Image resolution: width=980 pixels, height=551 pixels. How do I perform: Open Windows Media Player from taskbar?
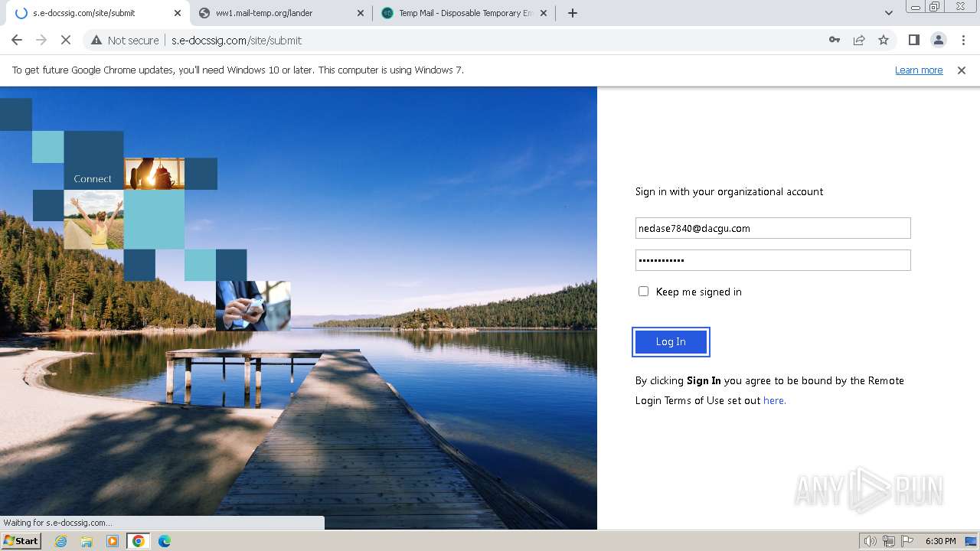tap(113, 541)
